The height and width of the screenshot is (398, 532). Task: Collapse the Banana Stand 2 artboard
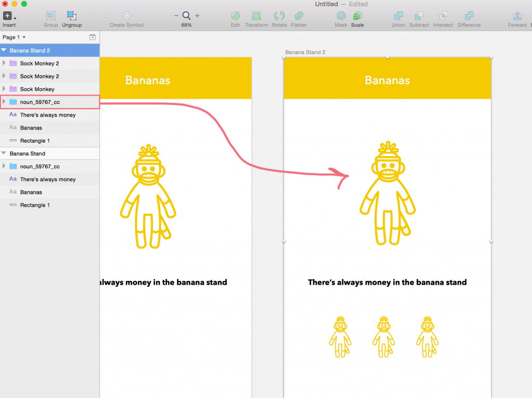(5, 50)
